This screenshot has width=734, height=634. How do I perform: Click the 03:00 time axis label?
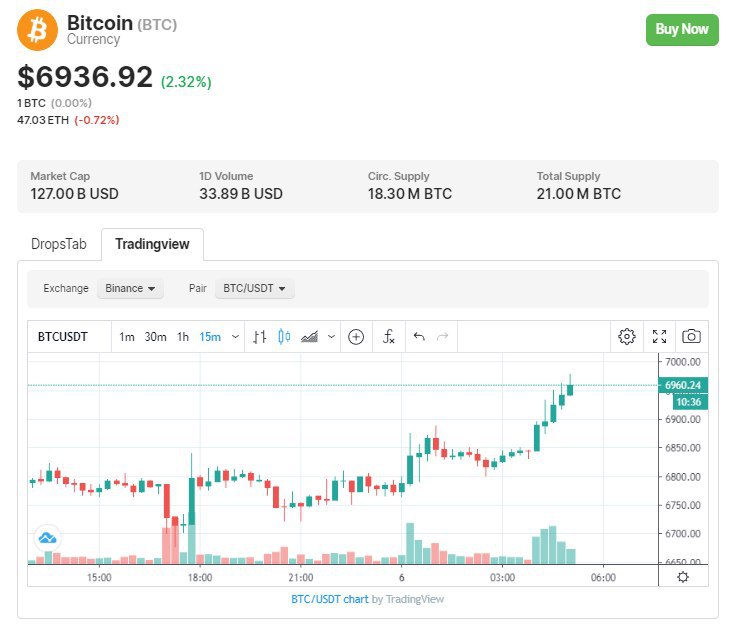(x=502, y=577)
